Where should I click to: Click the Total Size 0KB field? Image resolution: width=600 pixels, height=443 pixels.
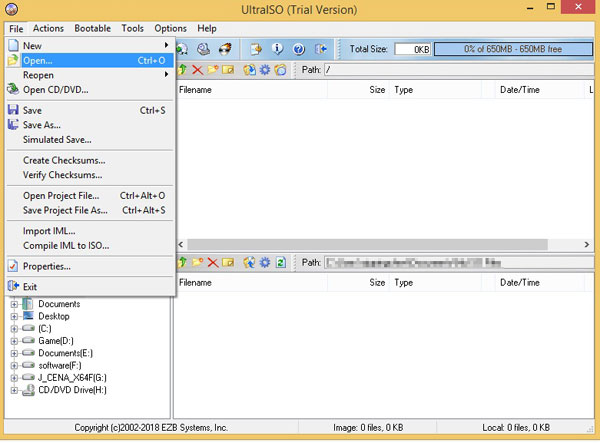(x=413, y=49)
